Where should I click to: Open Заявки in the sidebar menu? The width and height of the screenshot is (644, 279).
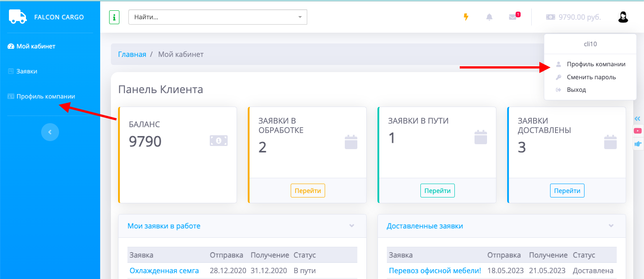[26, 71]
